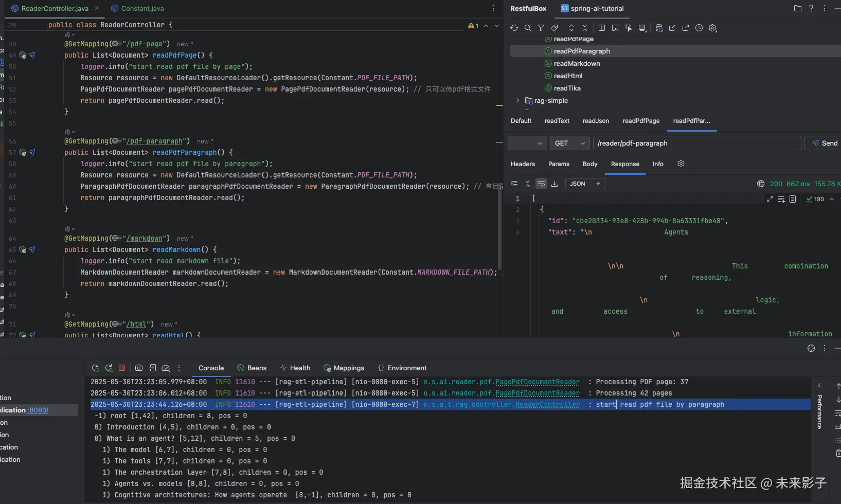
Task: Expand the rag-simple folder
Action: click(x=517, y=100)
